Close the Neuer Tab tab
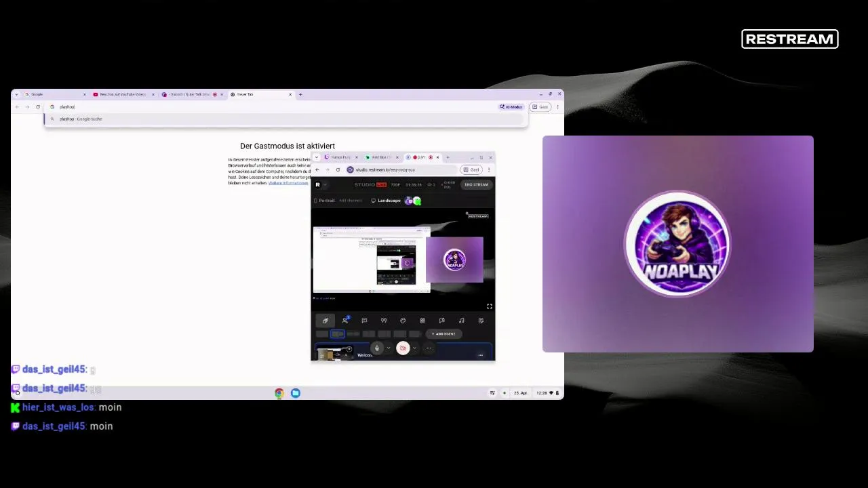 (290, 94)
